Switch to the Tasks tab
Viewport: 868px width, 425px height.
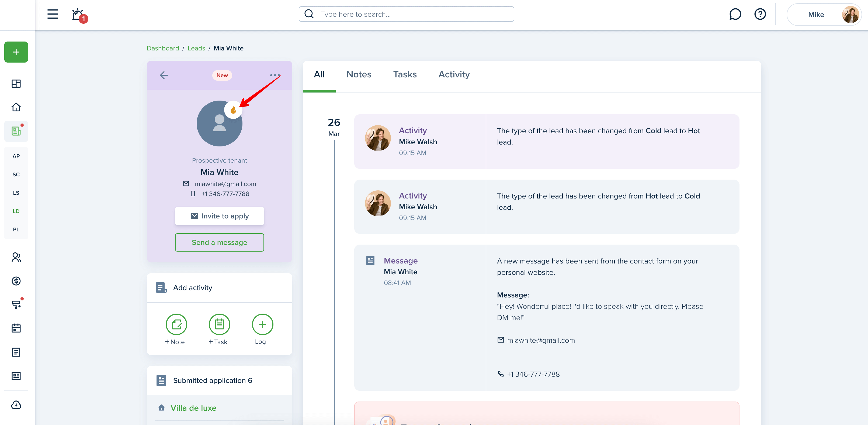coord(405,74)
